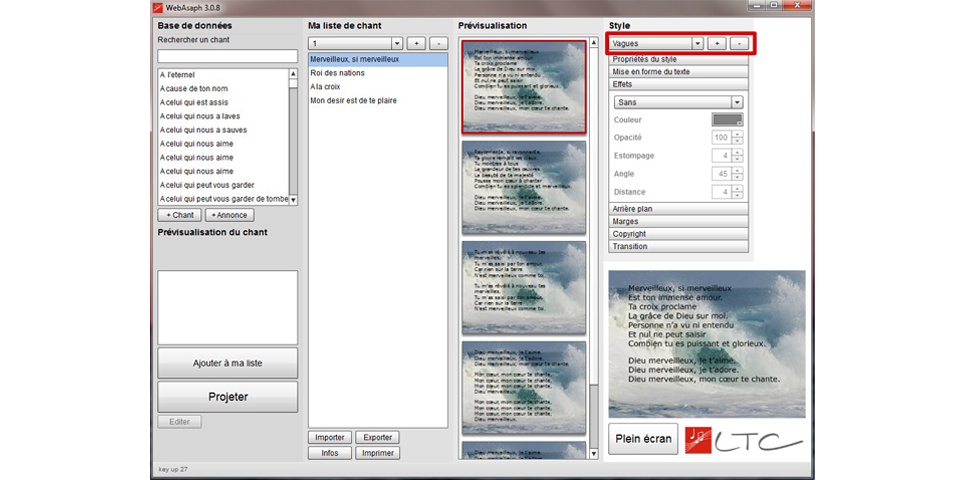Screen dimensions: 960x480
Task: Open the Sans effect dropdown
Action: coord(737,102)
